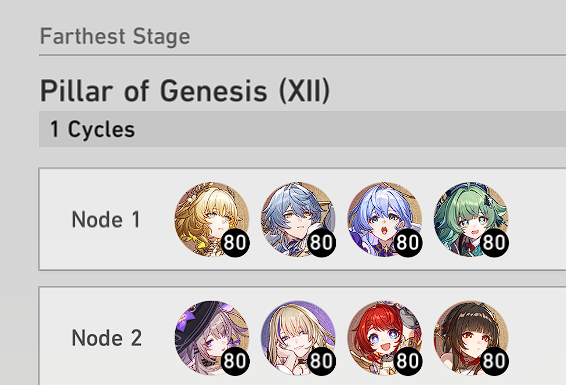566x385 pixels.
Task: Click level 80 badge on dark brown-haired character
Action: click(495, 361)
